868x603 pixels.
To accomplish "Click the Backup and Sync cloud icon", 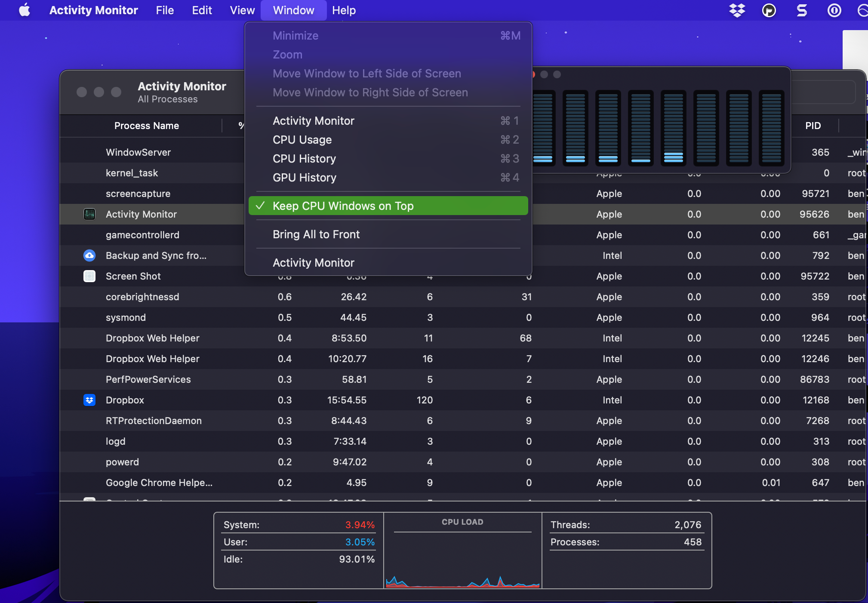I will [89, 255].
